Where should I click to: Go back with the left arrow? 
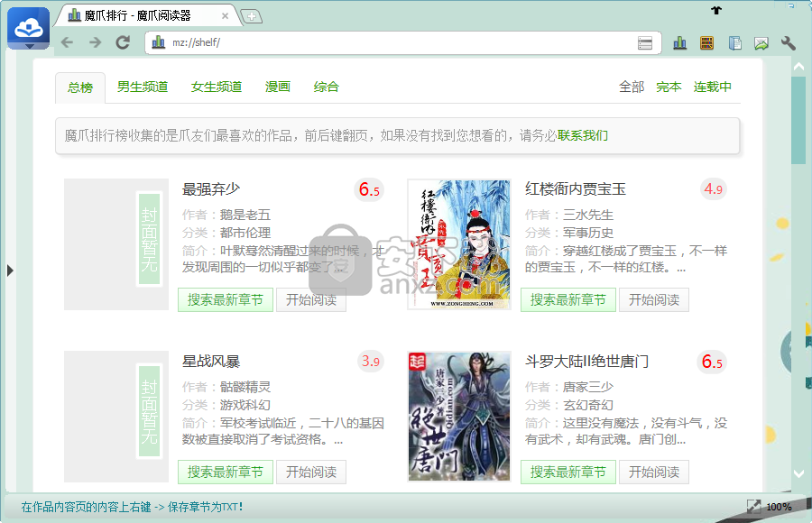coord(67,42)
